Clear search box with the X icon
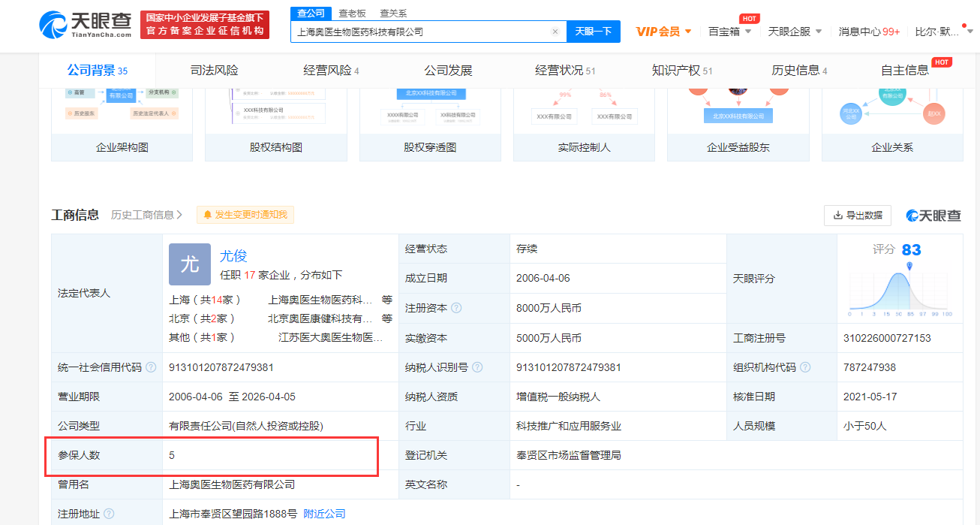 pos(555,32)
